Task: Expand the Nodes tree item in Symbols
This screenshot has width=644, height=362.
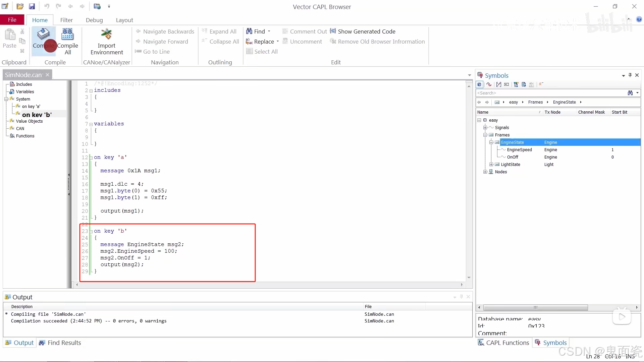Action: 485,172
